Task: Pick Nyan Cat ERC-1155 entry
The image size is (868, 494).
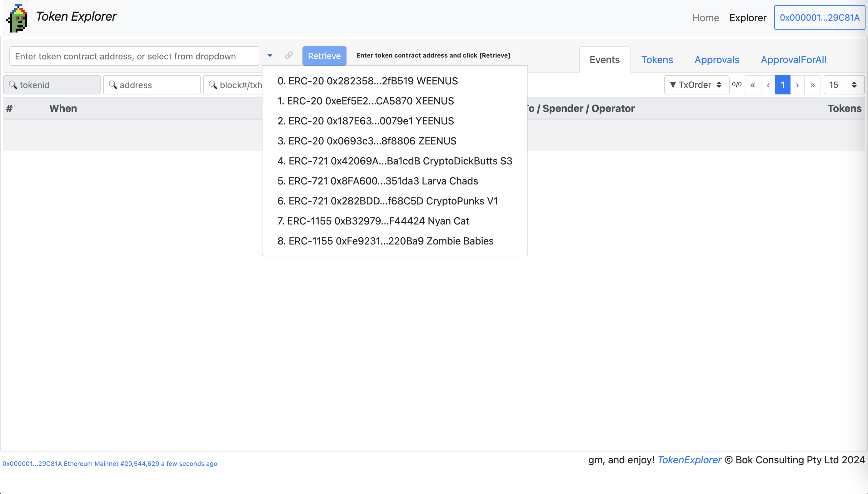Action: pos(373,221)
